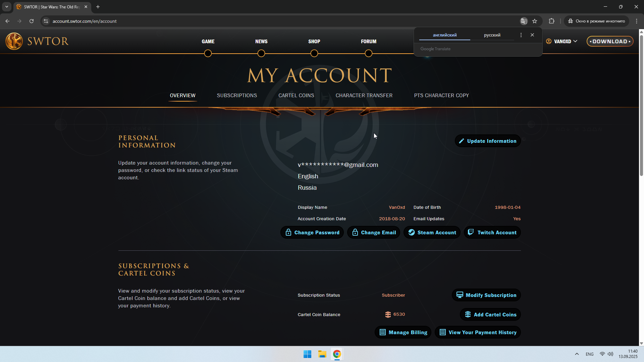Image resolution: width=644 pixels, height=362 pixels.
Task: Close the SWTOR browser tab
Action: (x=86, y=7)
